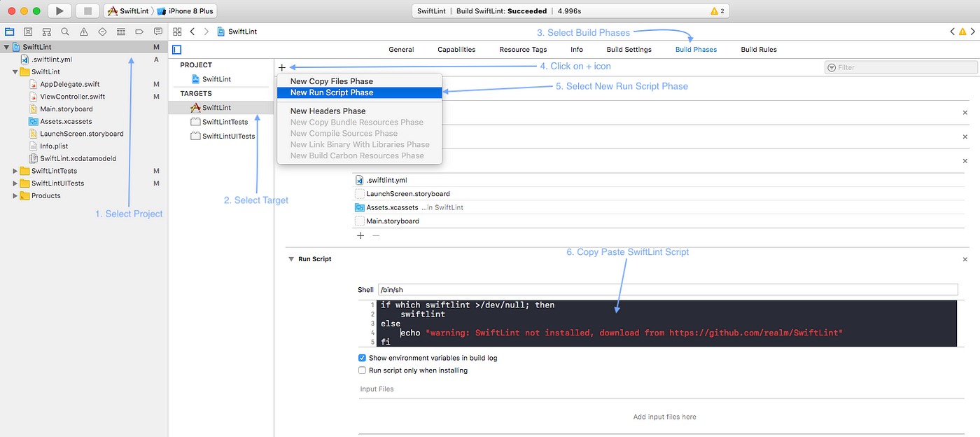Open the SwiftLint scheme selector
Viewport: 980px width, 437px height.
coord(128,11)
